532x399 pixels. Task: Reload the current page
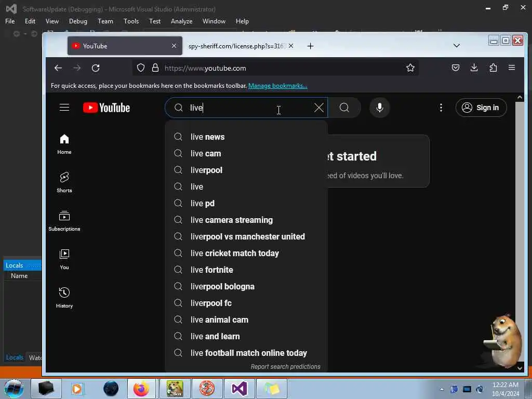click(96, 68)
